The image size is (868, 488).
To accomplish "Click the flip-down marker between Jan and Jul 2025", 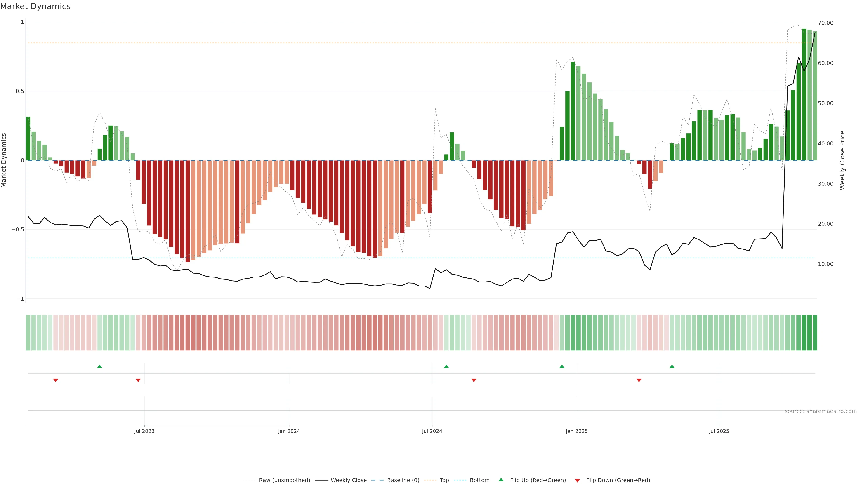I will coord(639,380).
